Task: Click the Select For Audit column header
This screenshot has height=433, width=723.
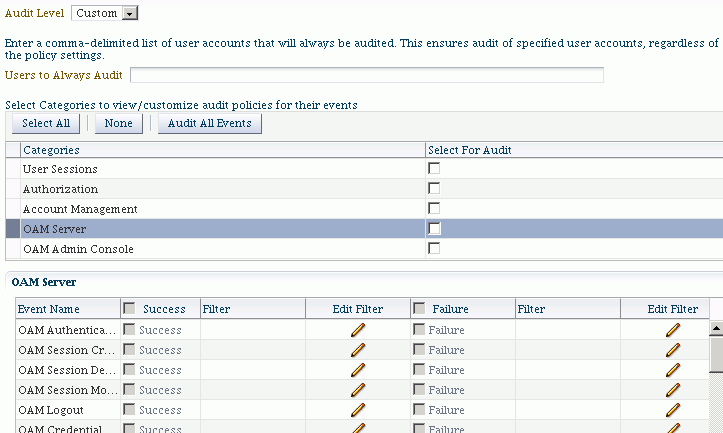Action: (x=574, y=150)
